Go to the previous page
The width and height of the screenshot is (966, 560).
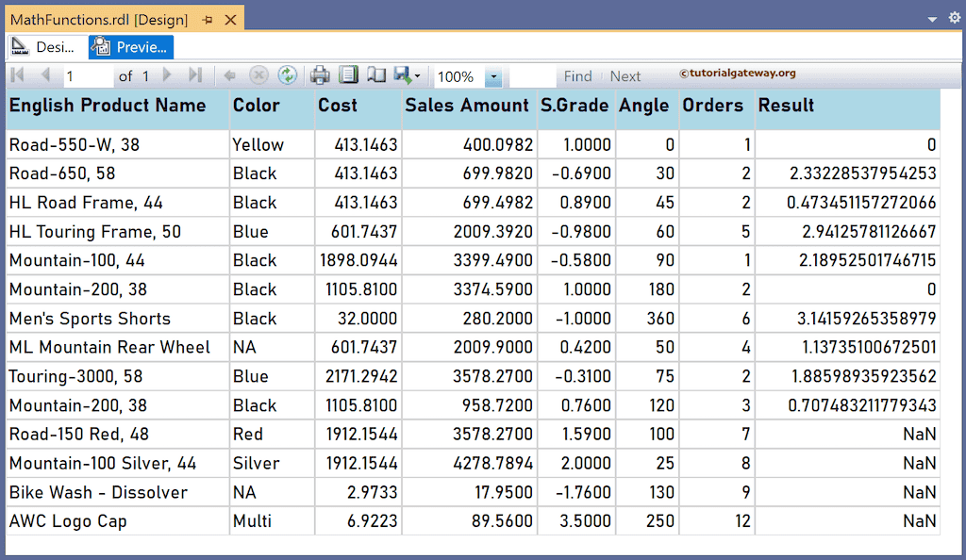coord(43,75)
